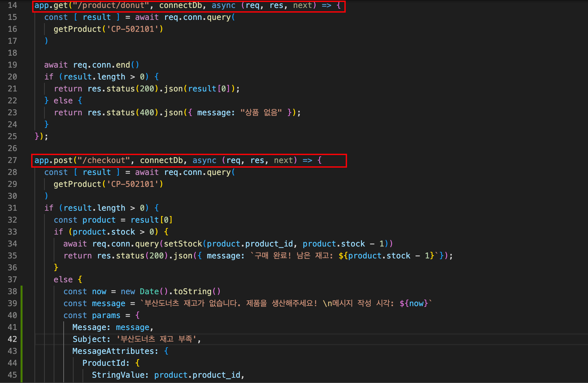Click 'new Date().toString()' on line 38
Image resolution: width=588 pixels, height=383 pixels.
point(171,292)
